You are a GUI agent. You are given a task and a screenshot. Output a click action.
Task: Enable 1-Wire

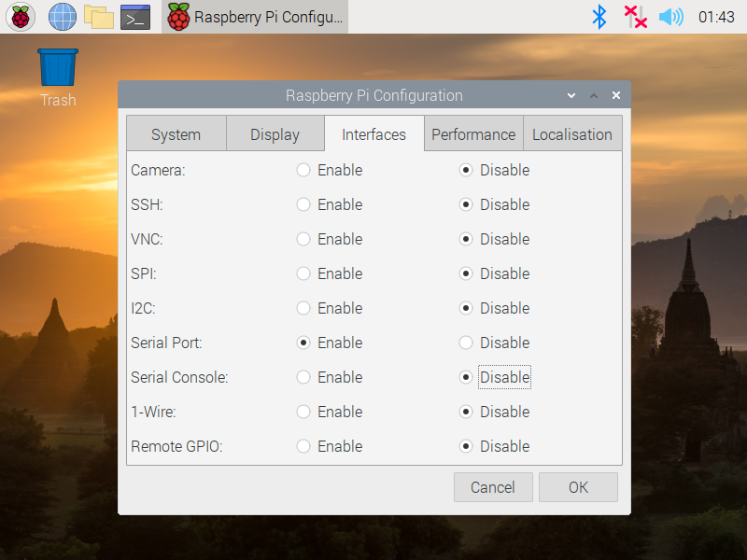pyautogui.click(x=330, y=412)
